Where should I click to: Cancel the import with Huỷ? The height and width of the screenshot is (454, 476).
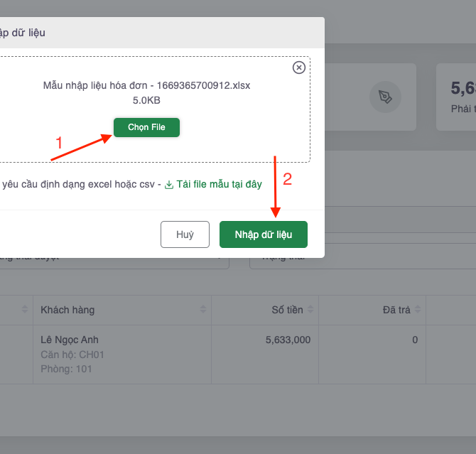(x=185, y=234)
